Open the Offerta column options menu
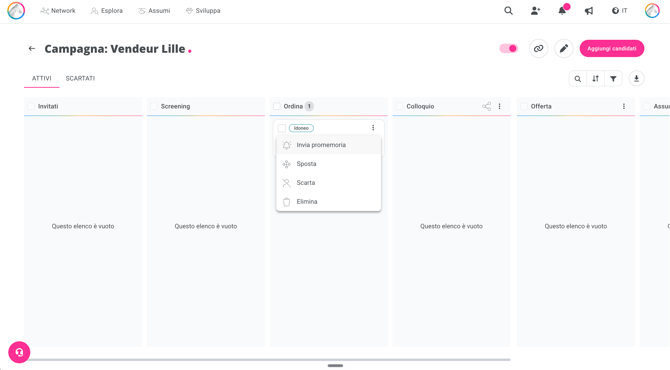670x370 pixels. pos(624,106)
